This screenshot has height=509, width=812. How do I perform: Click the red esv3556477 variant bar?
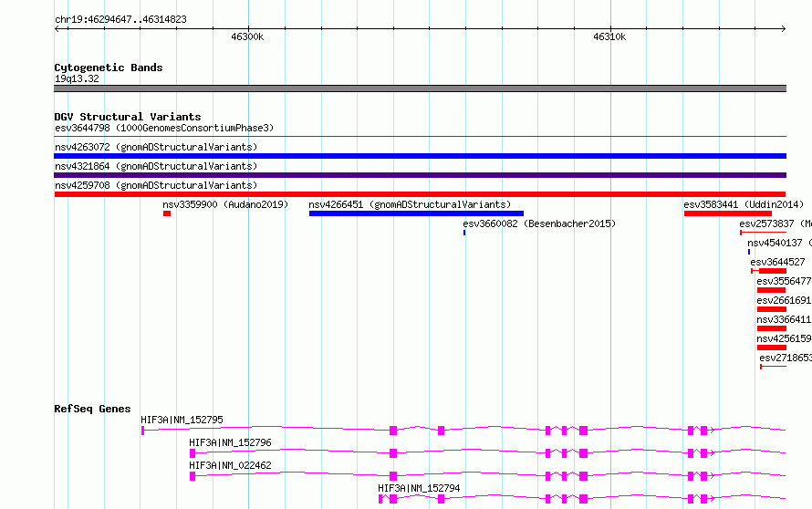coord(772,290)
